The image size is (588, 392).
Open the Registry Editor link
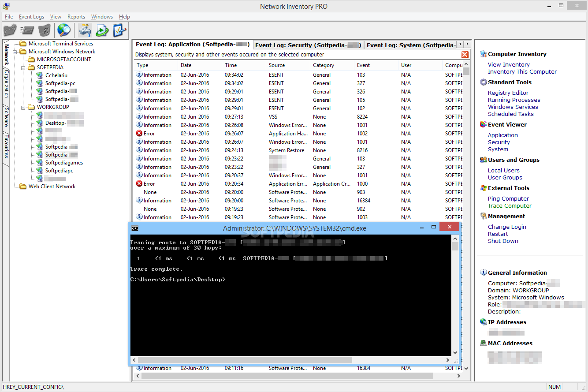(x=508, y=93)
